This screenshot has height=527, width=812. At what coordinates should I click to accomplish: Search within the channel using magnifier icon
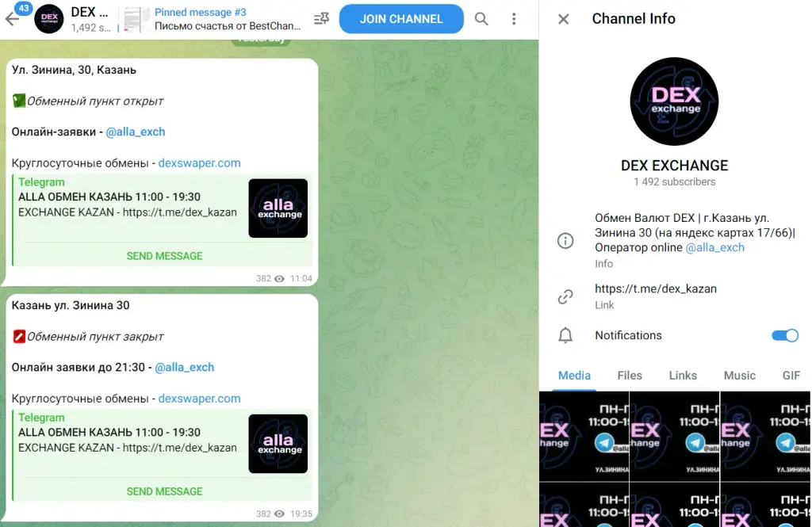click(x=481, y=19)
